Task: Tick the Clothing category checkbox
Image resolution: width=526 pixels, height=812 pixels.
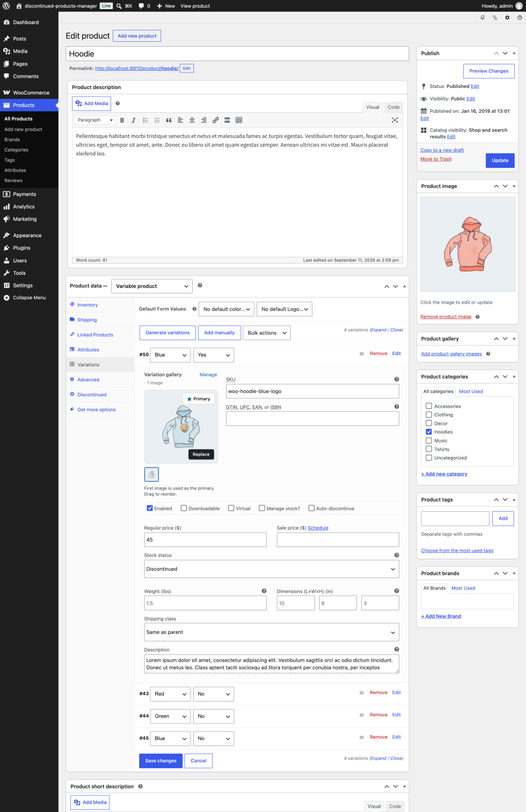Action: (x=429, y=415)
